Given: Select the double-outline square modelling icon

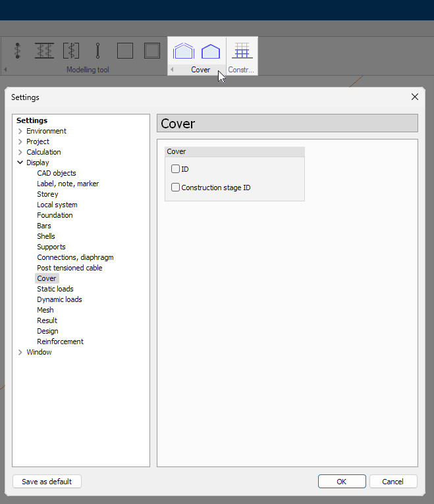Looking at the screenshot, I should coord(152,51).
